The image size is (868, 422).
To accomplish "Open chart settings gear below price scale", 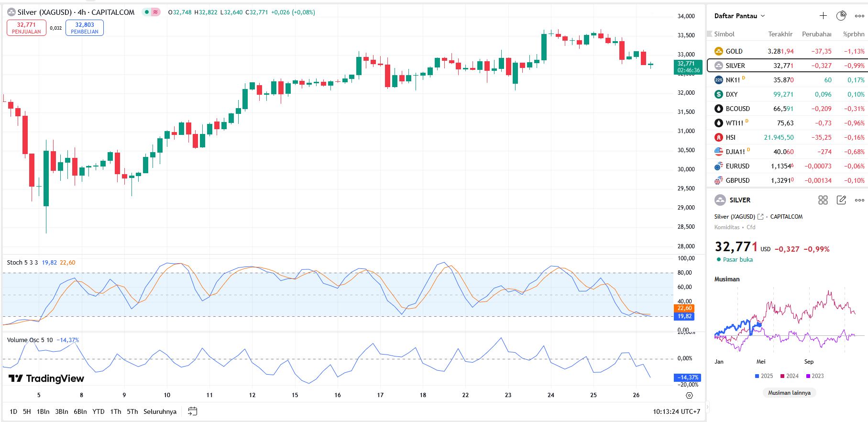I will [689, 395].
